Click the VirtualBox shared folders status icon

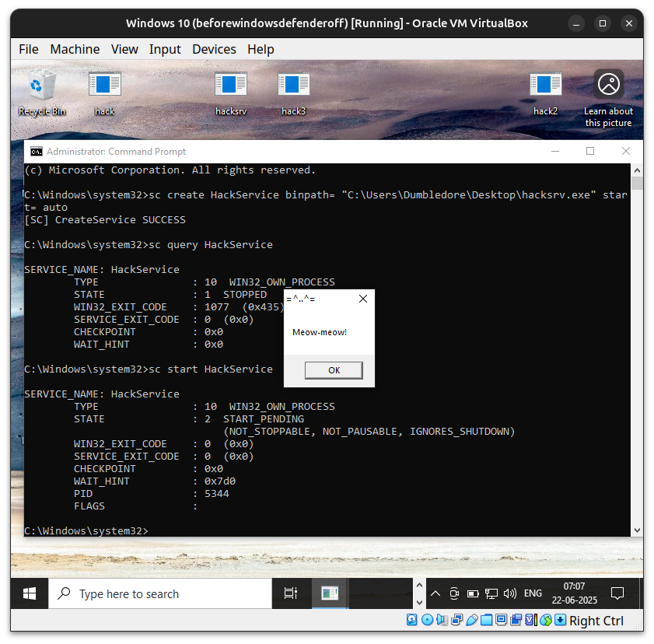tap(486, 620)
